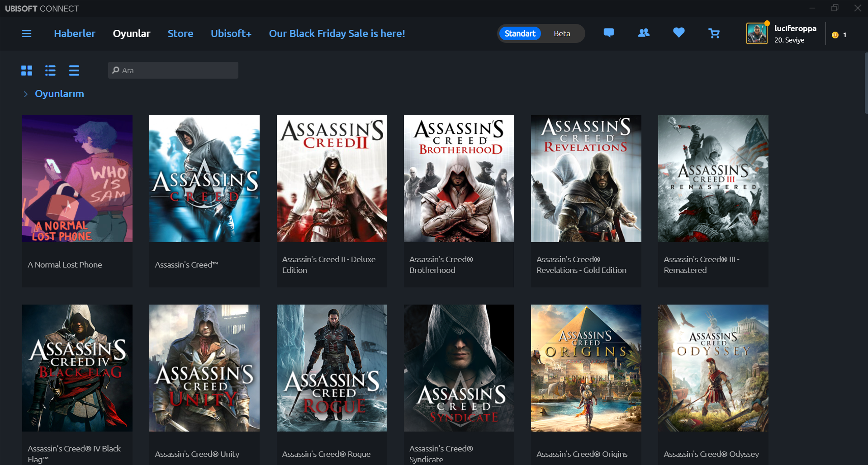Open the chat messages icon
The height and width of the screenshot is (465, 868).
(609, 33)
